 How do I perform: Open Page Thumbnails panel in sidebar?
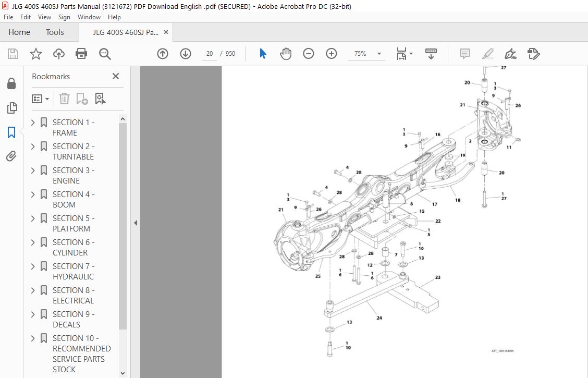point(11,107)
